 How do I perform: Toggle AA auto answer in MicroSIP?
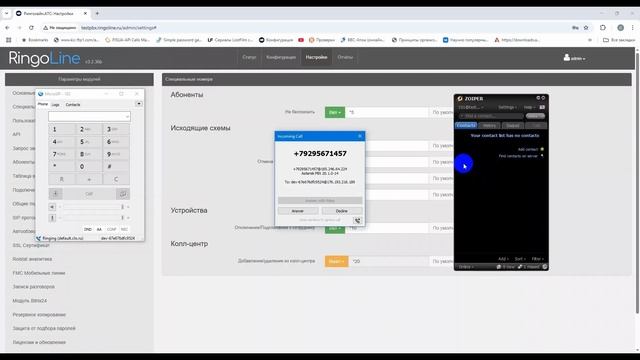coord(99,229)
